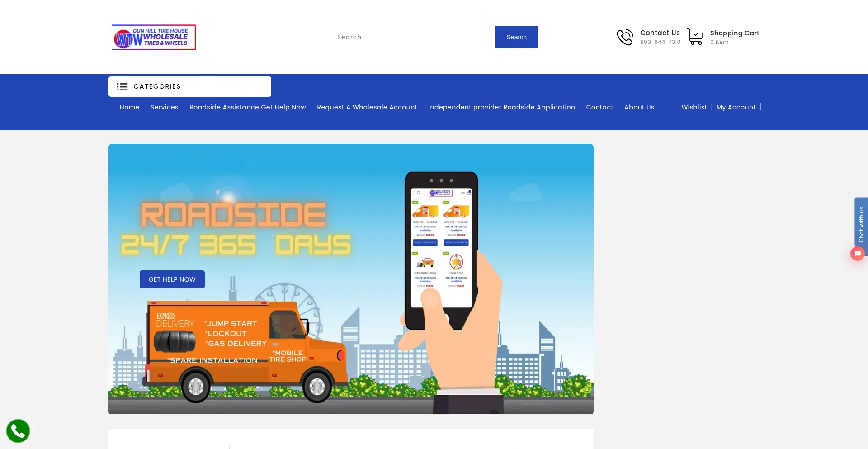Open the About Us page
This screenshot has width=868, height=449.
[639, 107]
